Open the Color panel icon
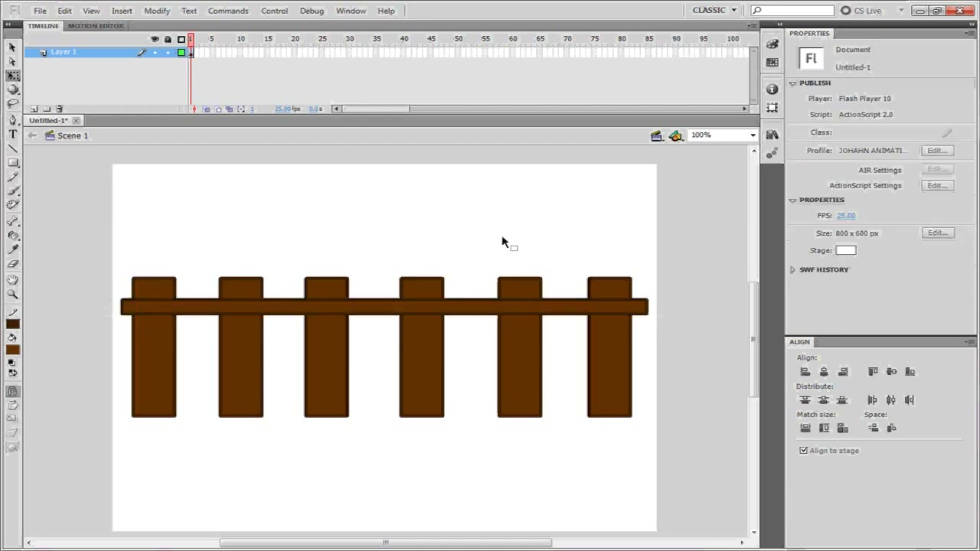 click(772, 44)
